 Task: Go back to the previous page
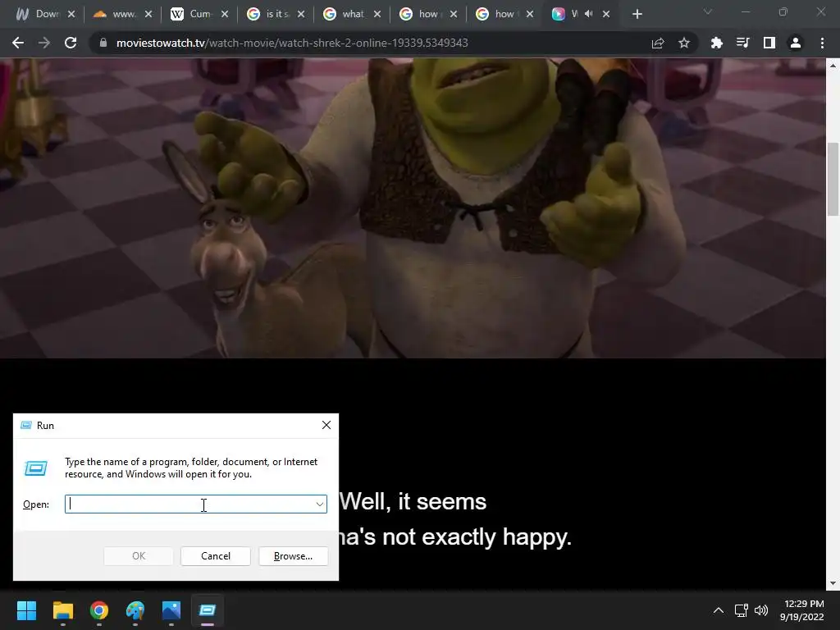coord(18,43)
